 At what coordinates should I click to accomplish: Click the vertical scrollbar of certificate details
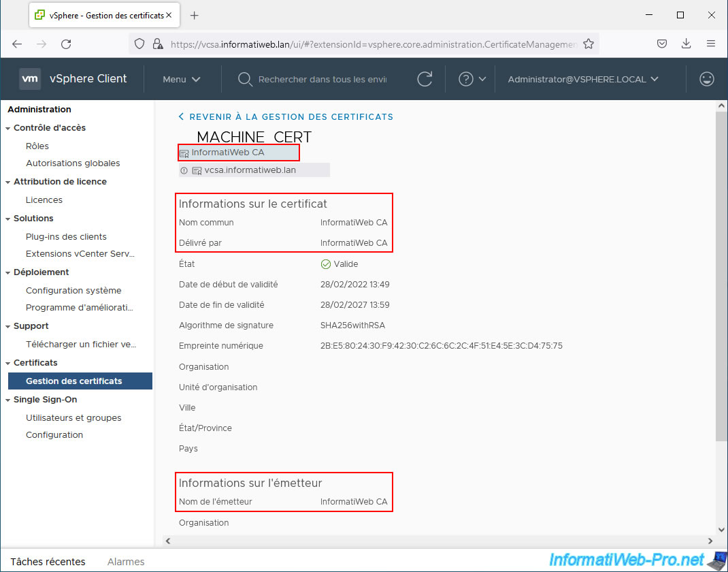[x=721, y=272]
